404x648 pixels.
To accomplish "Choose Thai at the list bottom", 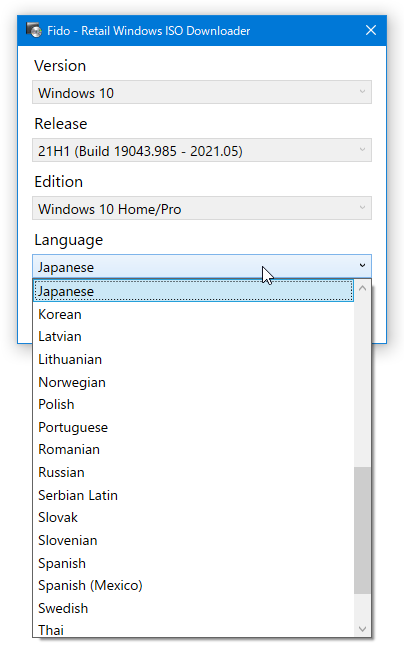I will click(x=193, y=629).
